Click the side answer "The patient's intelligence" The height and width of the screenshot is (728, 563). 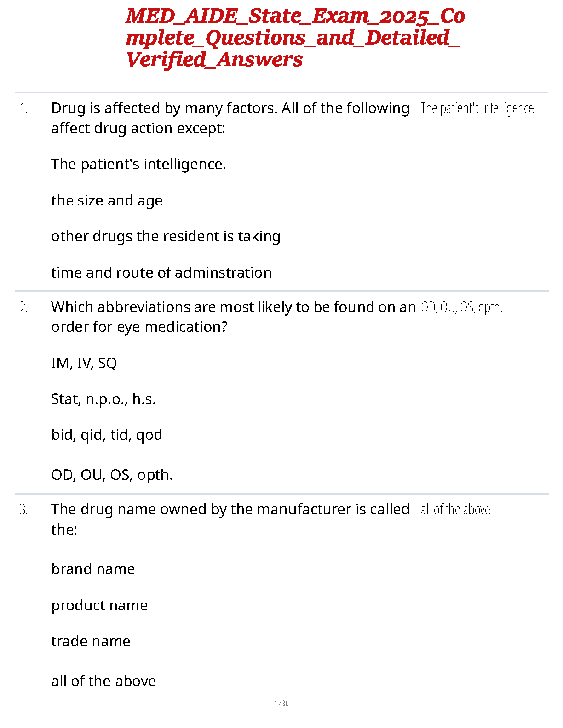477,108
